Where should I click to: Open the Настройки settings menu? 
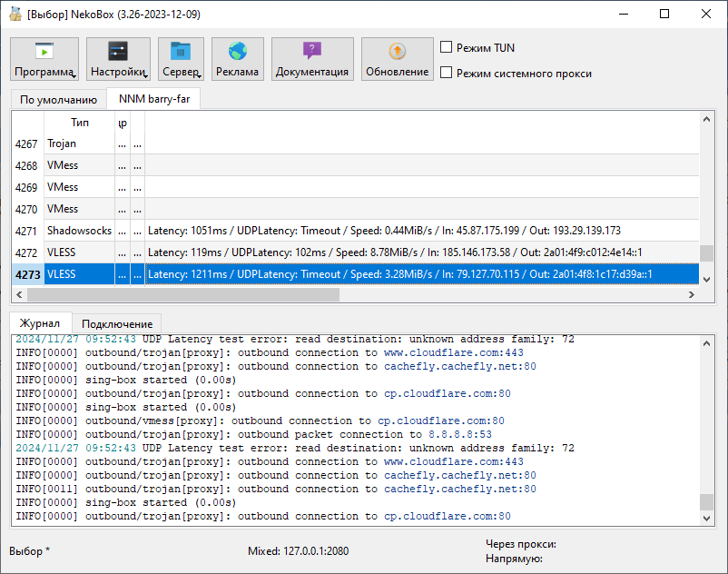[118, 60]
